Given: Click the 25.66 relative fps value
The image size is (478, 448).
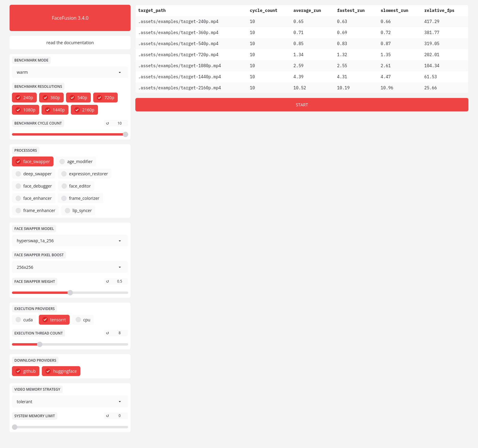Looking at the screenshot, I should [430, 88].
